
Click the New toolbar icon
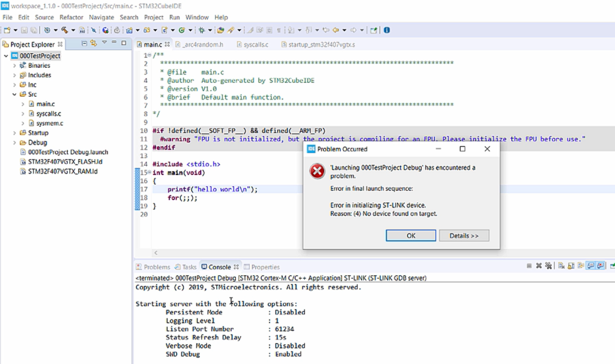tap(7, 30)
